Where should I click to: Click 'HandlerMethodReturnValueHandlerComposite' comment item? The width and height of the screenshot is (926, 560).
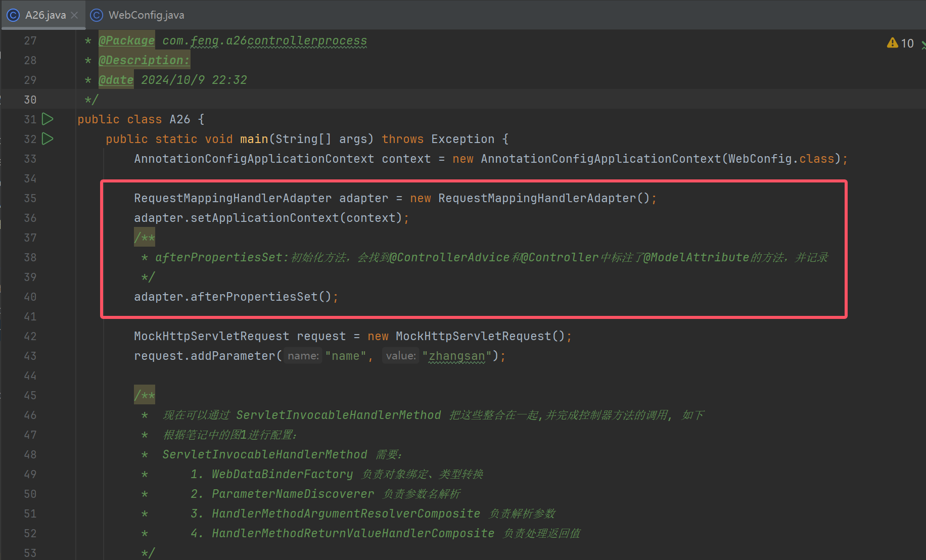tap(353, 533)
